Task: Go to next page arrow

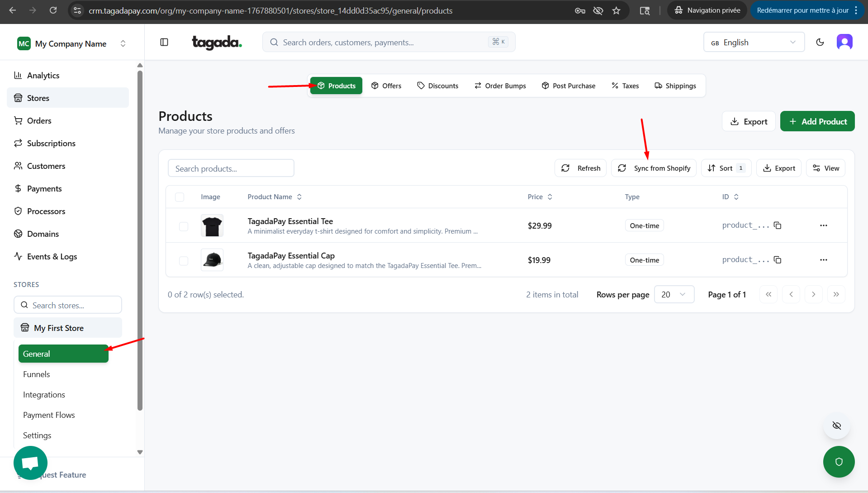Action: [x=813, y=294]
